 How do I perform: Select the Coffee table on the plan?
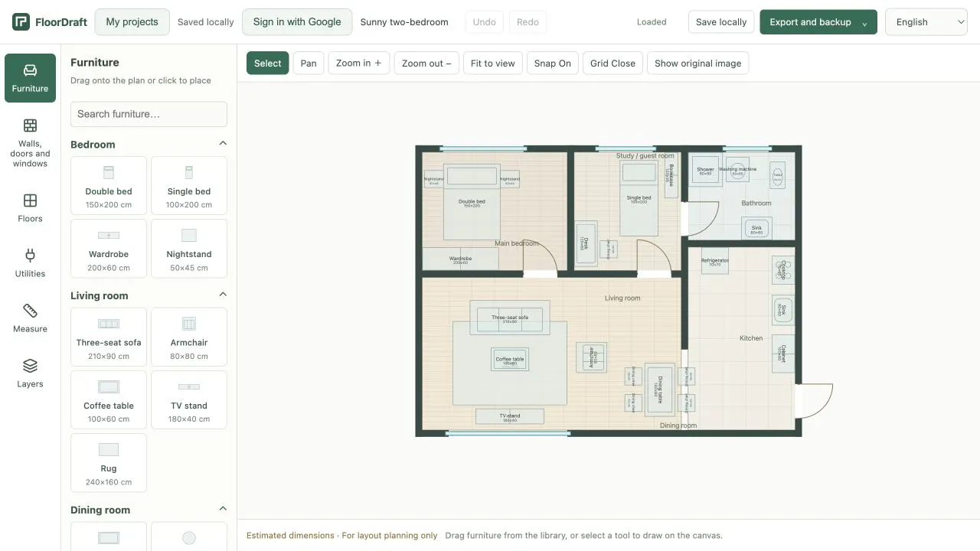pos(510,359)
